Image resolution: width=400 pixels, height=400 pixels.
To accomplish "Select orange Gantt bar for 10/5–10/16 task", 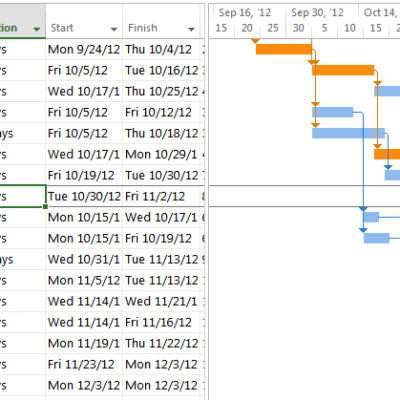I will [343, 70].
